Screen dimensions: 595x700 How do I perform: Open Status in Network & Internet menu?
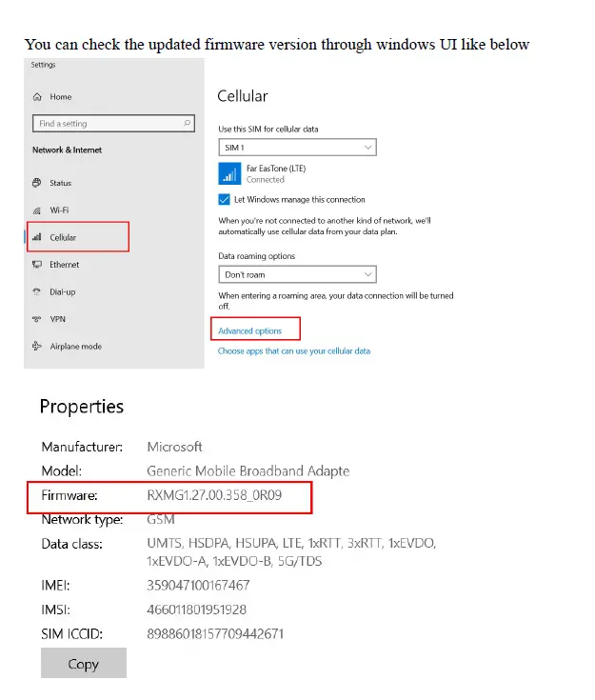[60, 183]
